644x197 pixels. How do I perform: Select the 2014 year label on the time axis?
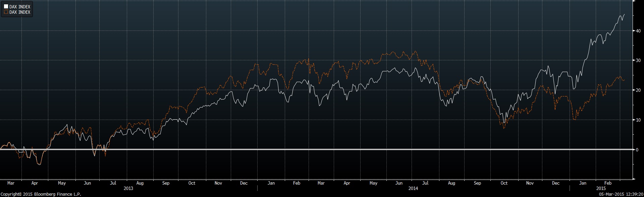coord(413,188)
